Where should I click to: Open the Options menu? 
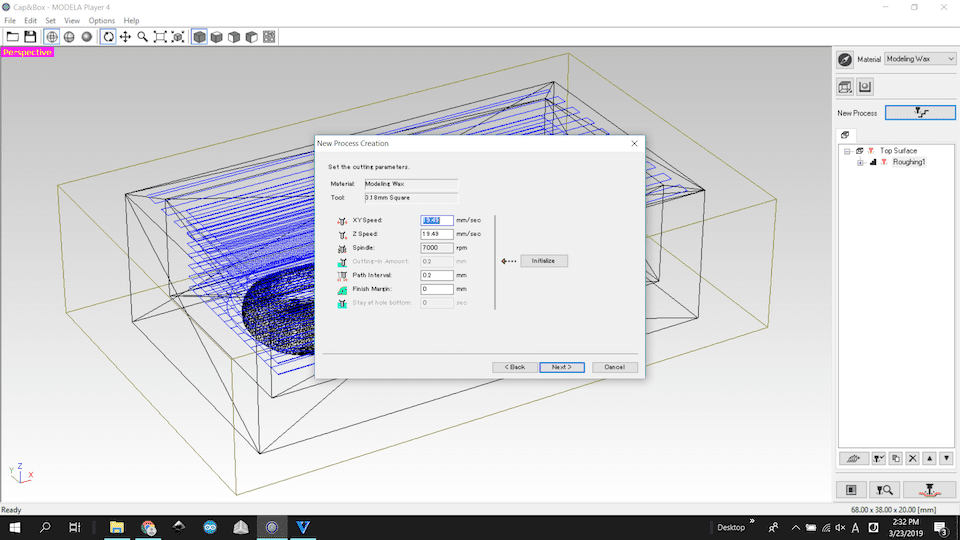pyautogui.click(x=101, y=20)
